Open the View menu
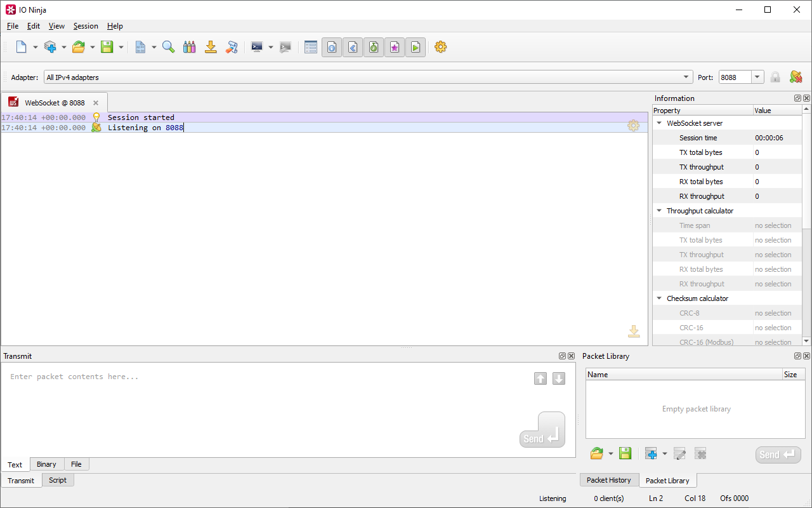812x508 pixels. click(x=56, y=26)
